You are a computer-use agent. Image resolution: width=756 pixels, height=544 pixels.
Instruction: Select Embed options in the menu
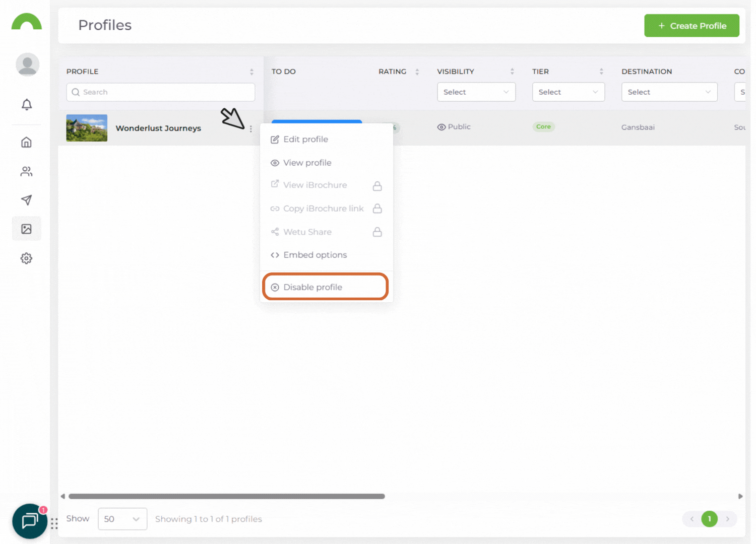315,255
